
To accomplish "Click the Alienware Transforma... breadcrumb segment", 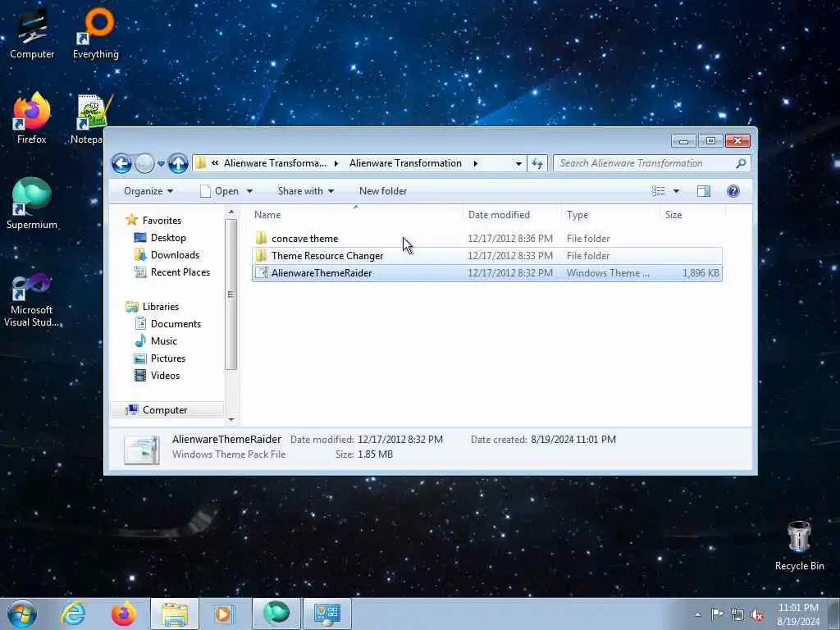I will (275, 163).
